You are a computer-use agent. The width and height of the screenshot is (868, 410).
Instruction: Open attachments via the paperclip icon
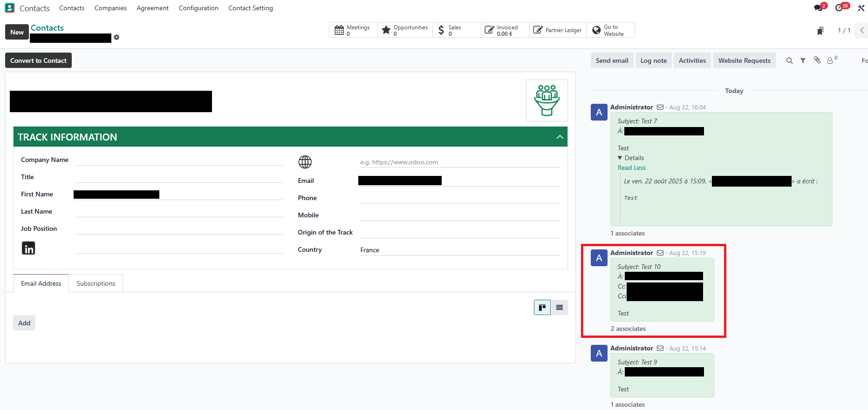[817, 60]
